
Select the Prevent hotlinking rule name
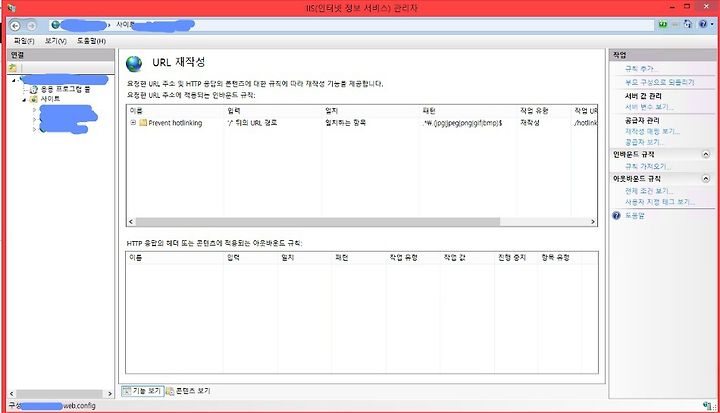[175, 123]
